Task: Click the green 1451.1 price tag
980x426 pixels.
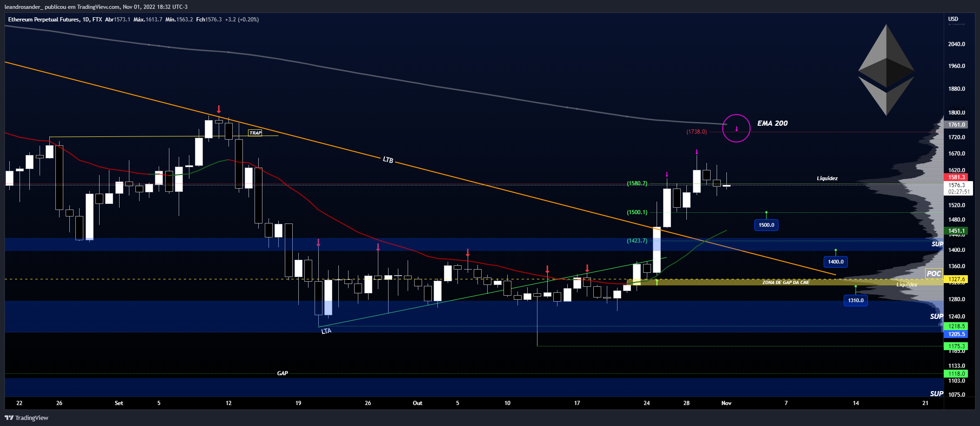Action: click(957, 231)
